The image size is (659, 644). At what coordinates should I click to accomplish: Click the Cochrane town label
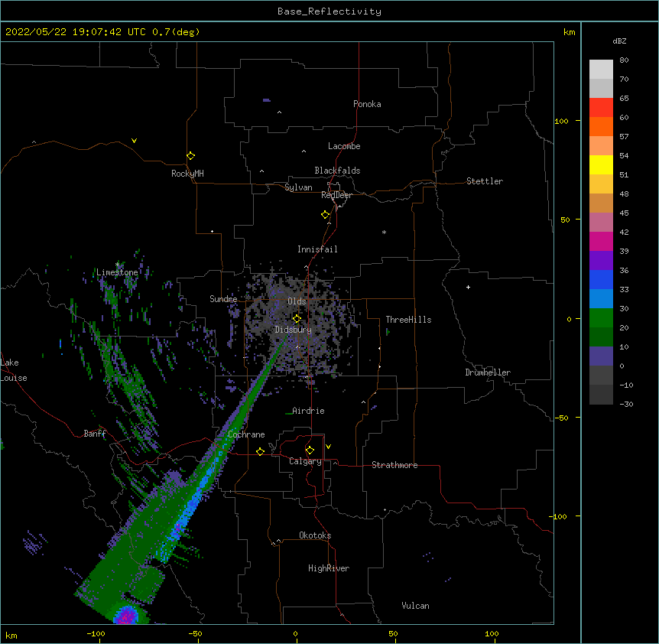point(246,434)
